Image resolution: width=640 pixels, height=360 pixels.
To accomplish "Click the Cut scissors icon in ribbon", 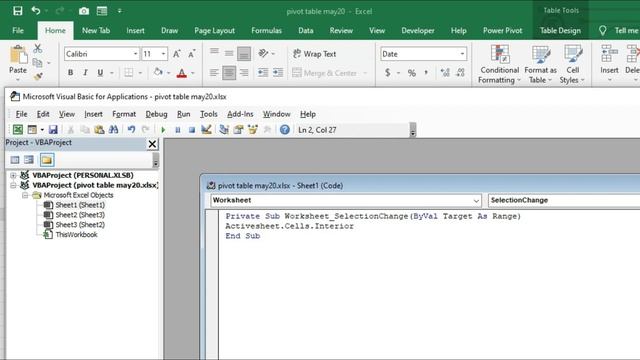I will point(38,49).
